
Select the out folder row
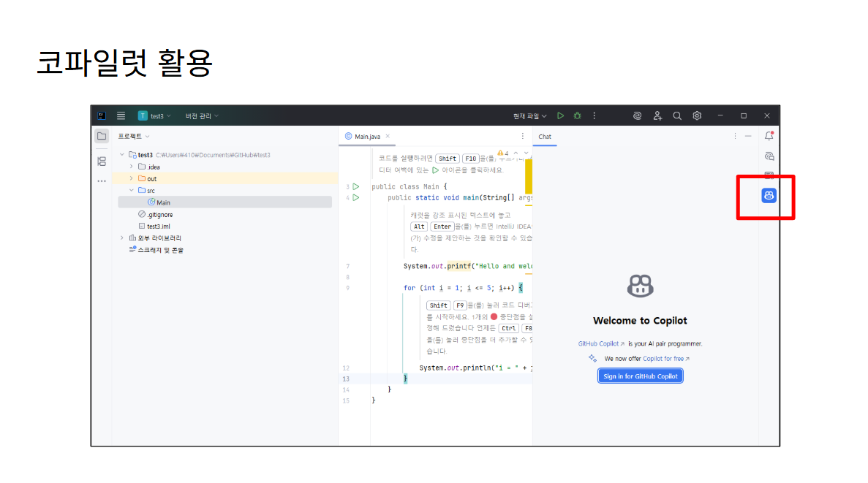pyautogui.click(x=224, y=179)
